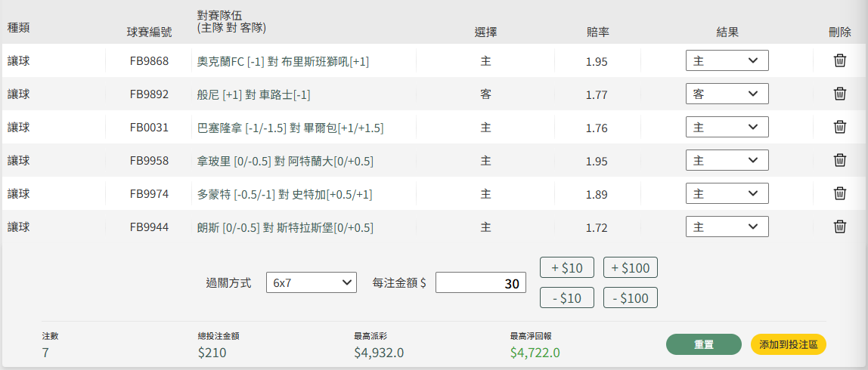Open result dropdown for 般尼 對 車路士

(727, 94)
